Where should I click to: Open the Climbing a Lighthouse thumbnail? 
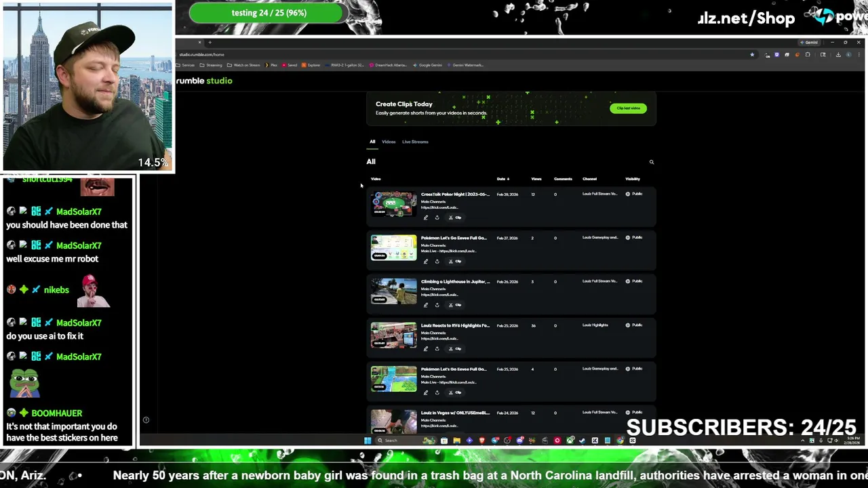[x=394, y=291]
